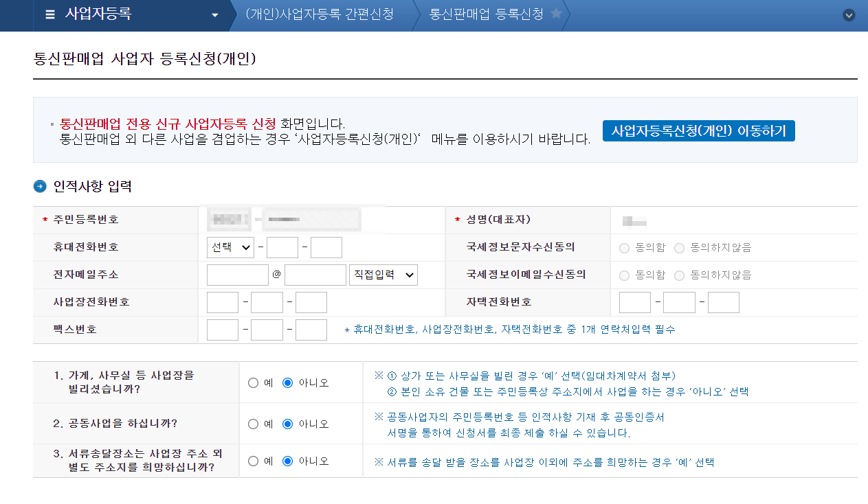Click the 사업장전화번호 middle input field
Image resolution: width=868 pixels, height=504 pixels.
[x=267, y=301]
